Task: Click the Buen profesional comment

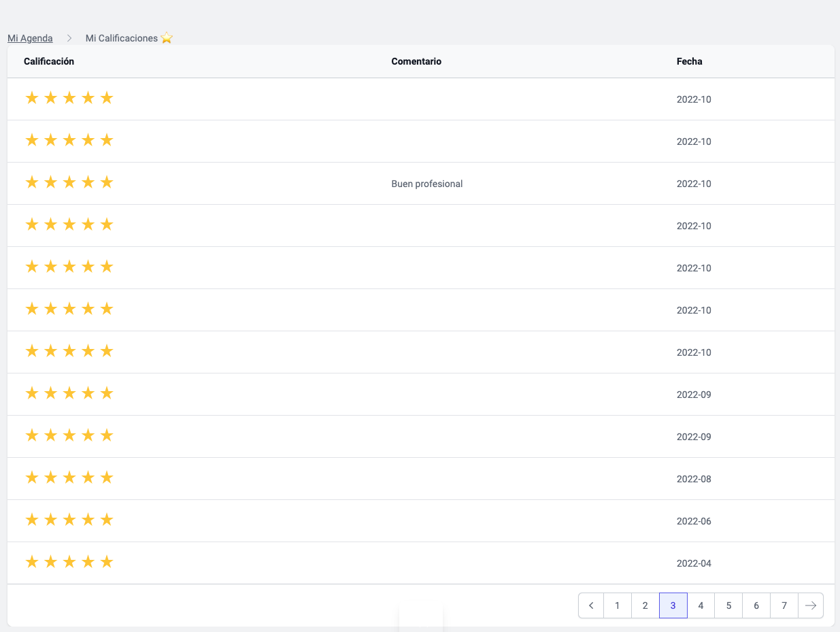Action: point(426,184)
